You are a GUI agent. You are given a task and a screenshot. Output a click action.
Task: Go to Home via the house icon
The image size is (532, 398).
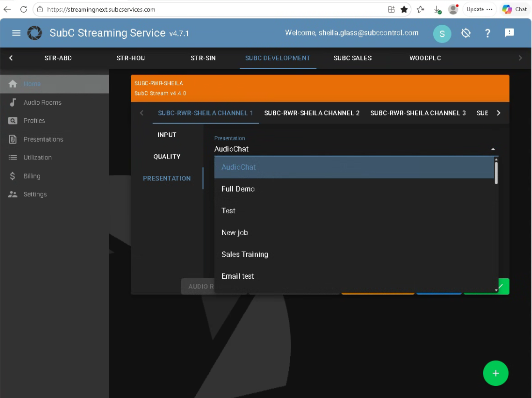click(x=13, y=84)
